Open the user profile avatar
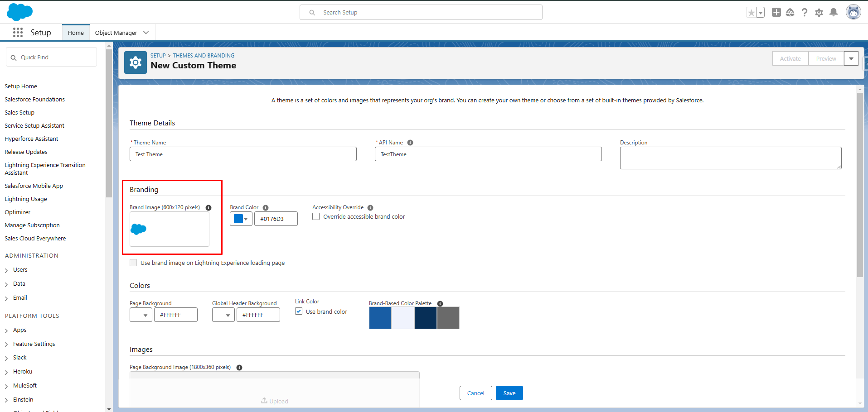Image resolution: width=868 pixels, height=412 pixels. (x=853, y=12)
